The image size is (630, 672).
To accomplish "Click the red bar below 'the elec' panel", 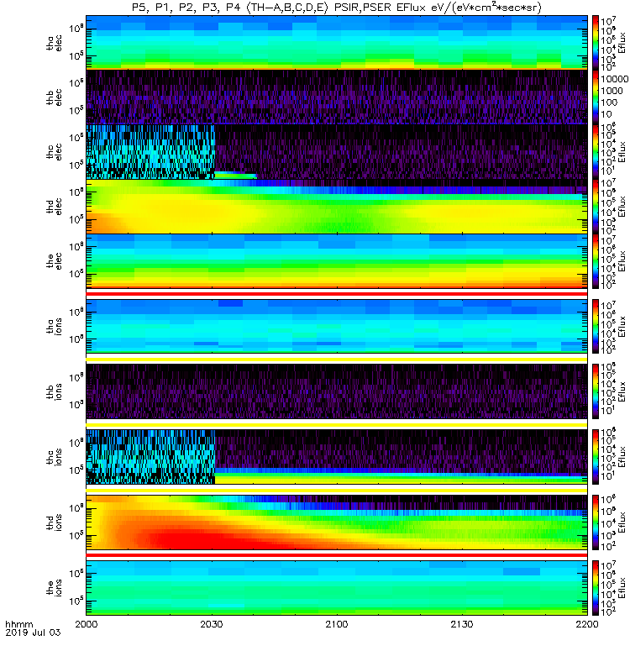I will coord(337,293).
